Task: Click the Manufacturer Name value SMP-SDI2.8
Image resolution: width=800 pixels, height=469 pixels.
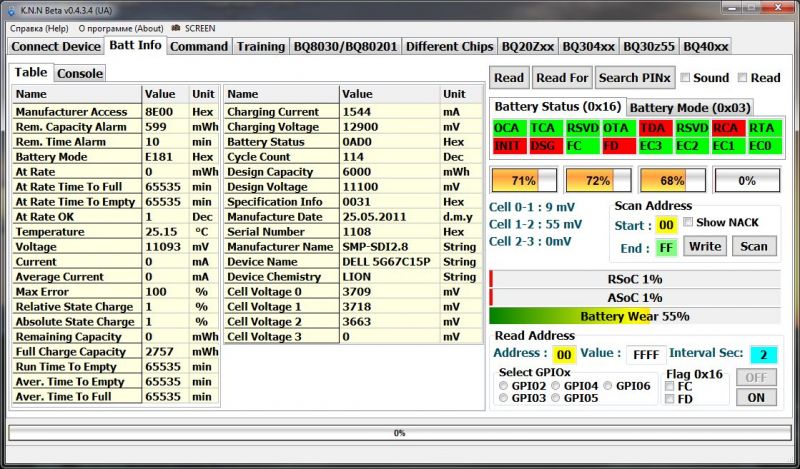Action: click(390, 247)
